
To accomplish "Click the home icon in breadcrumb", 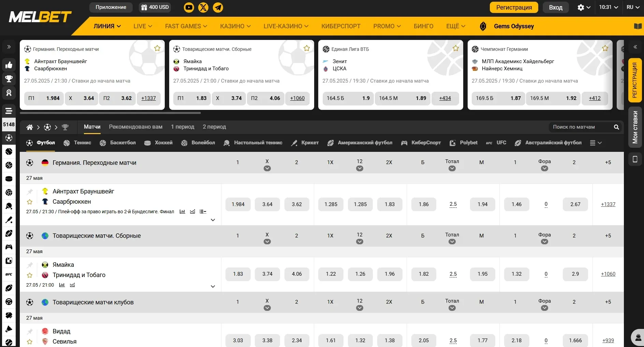I will 30,127.
